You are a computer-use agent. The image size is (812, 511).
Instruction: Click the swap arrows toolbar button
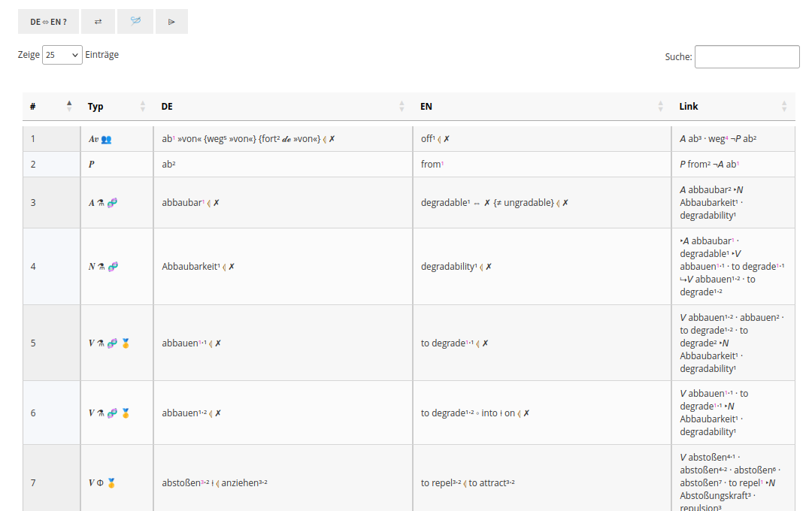click(x=98, y=22)
